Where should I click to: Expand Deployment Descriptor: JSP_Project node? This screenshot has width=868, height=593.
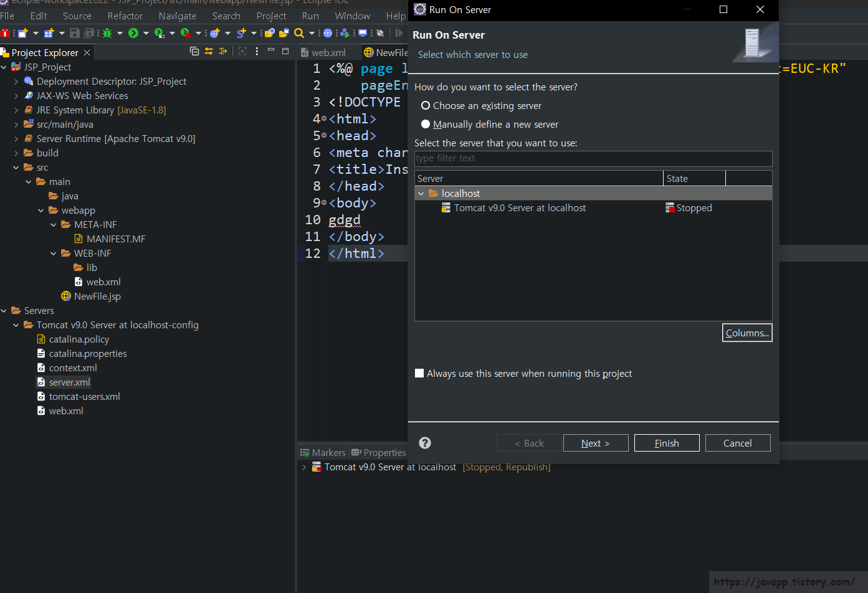point(16,82)
